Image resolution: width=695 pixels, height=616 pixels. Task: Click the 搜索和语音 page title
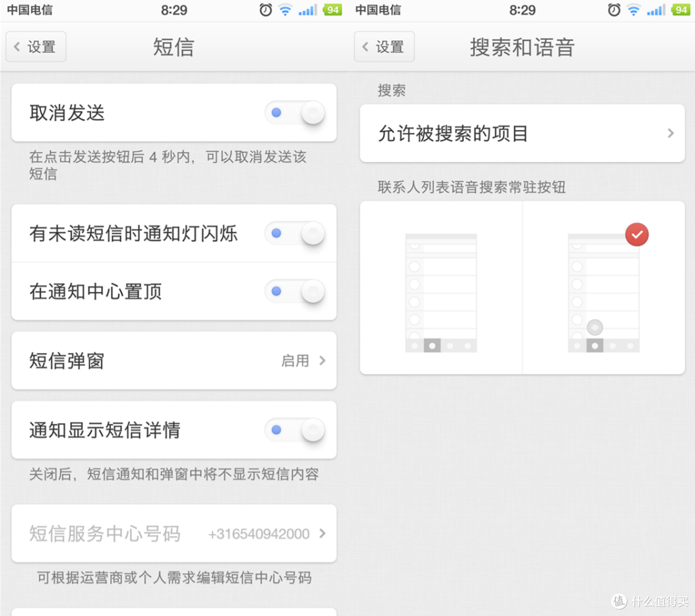coord(522,47)
